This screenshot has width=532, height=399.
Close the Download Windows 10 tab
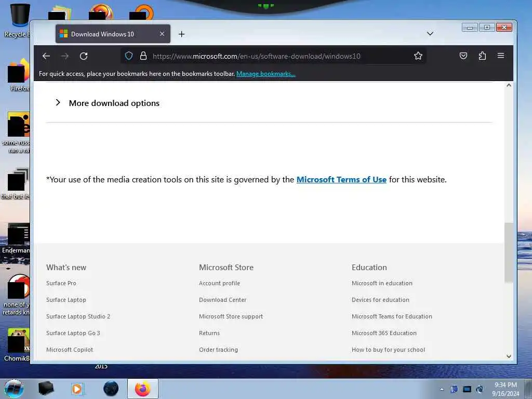pos(162,34)
